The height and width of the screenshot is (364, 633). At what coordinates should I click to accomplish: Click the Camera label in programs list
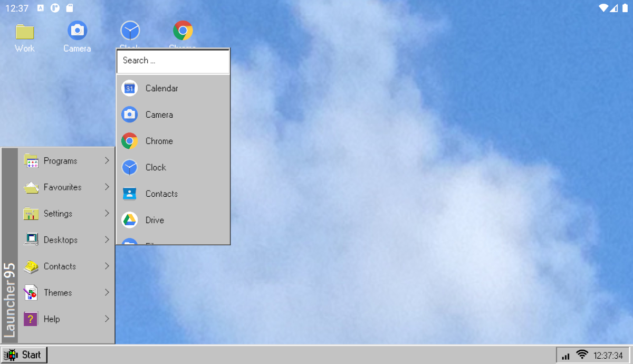click(x=159, y=114)
